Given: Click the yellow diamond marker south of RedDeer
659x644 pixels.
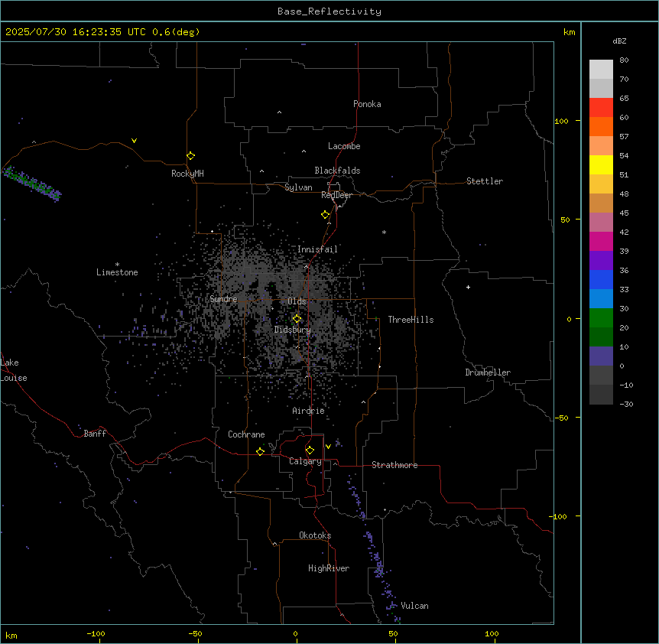Looking at the screenshot, I should click(326, 215).
